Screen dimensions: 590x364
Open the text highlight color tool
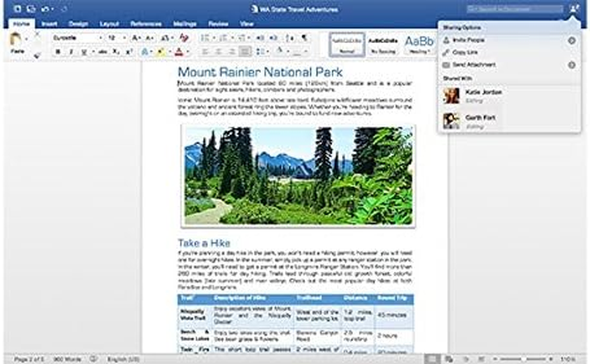click(160, 51)
